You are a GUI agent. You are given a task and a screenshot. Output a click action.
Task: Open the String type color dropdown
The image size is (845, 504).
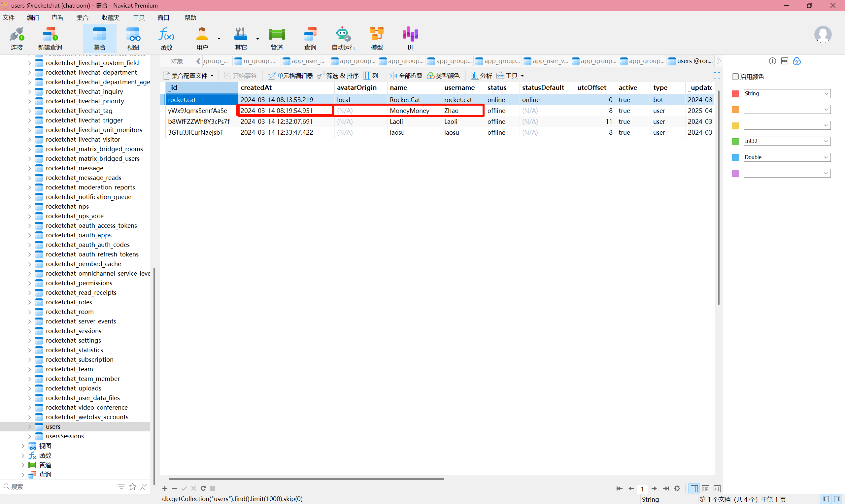click(787, 93)
